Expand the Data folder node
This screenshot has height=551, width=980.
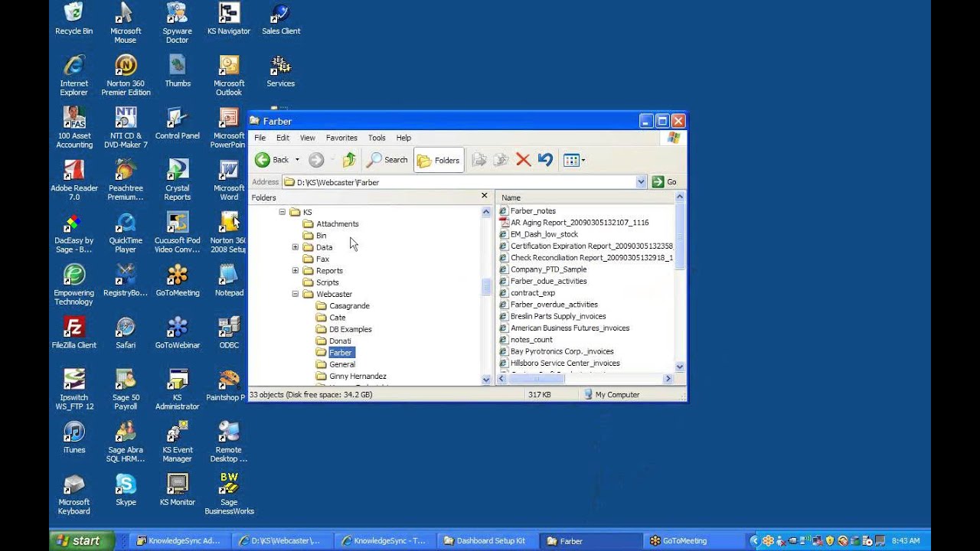coord(296,247)
